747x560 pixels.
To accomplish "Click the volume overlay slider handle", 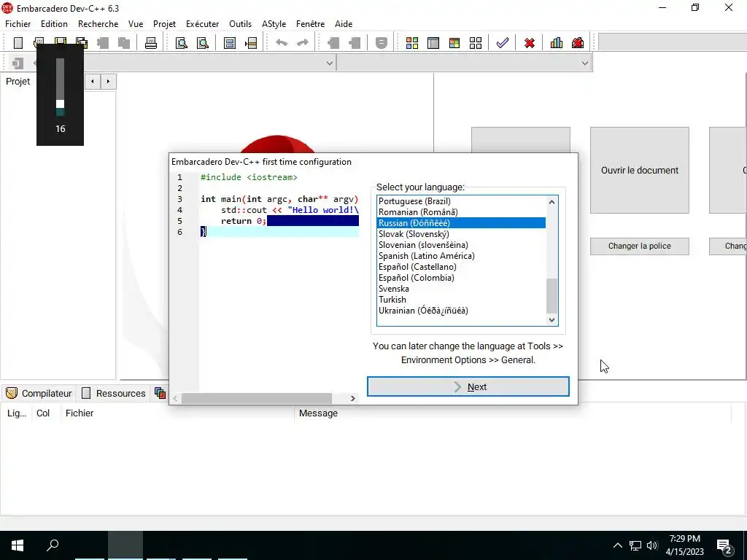I will tap(60, 104).
